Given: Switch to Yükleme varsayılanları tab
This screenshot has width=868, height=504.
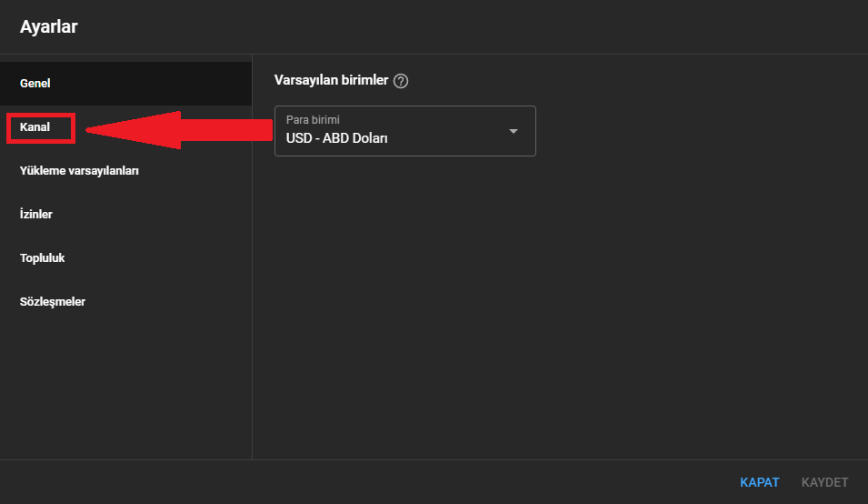Looking at the screenshot, I should click(x=79, y=171).
